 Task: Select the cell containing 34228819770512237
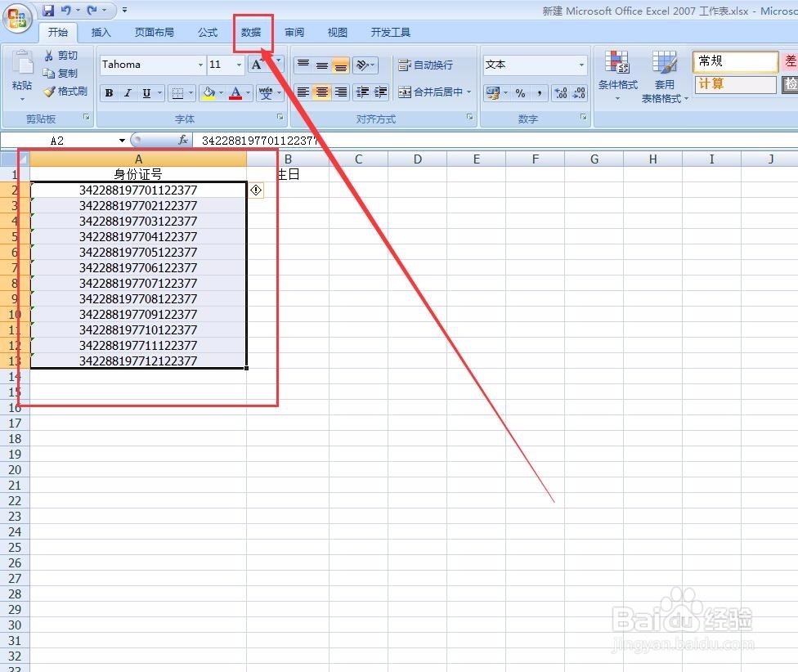coord(138,253)
